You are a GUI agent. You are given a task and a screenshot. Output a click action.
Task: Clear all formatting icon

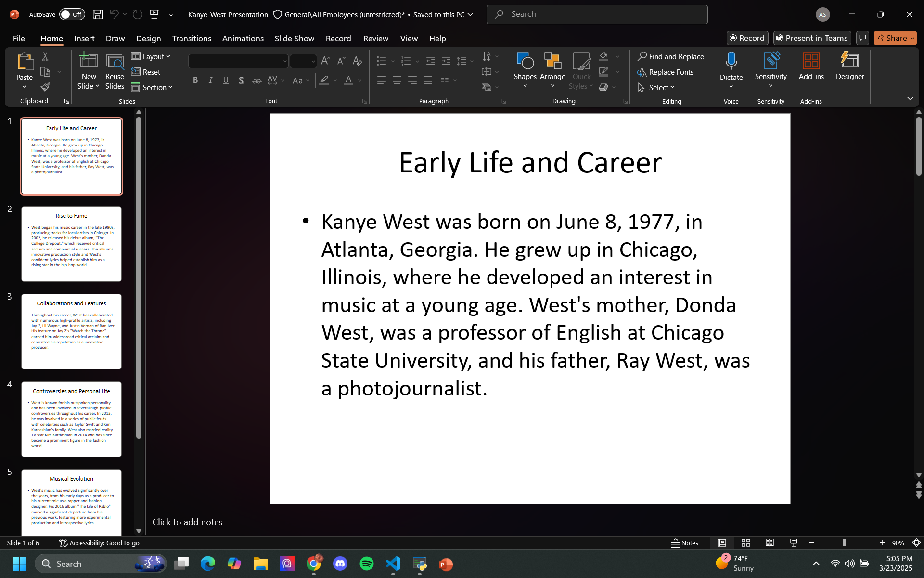point(357,61)
